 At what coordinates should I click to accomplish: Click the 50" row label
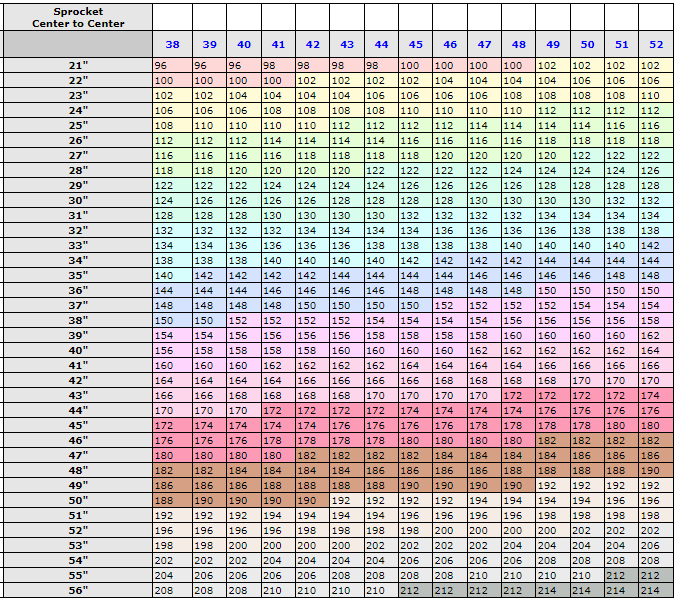point(78,500)
